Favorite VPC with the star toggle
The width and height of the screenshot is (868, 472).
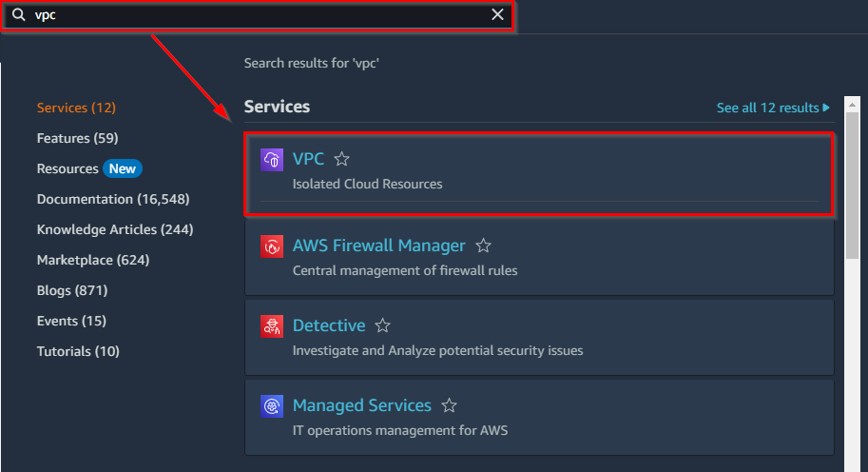tap(342, 160)
